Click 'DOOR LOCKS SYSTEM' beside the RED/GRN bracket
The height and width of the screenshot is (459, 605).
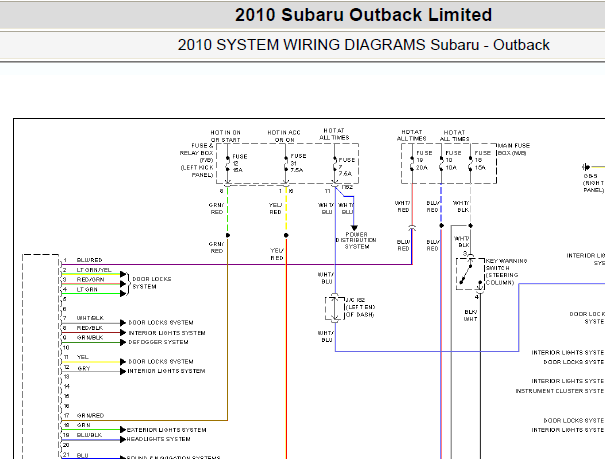click(152, 283)
